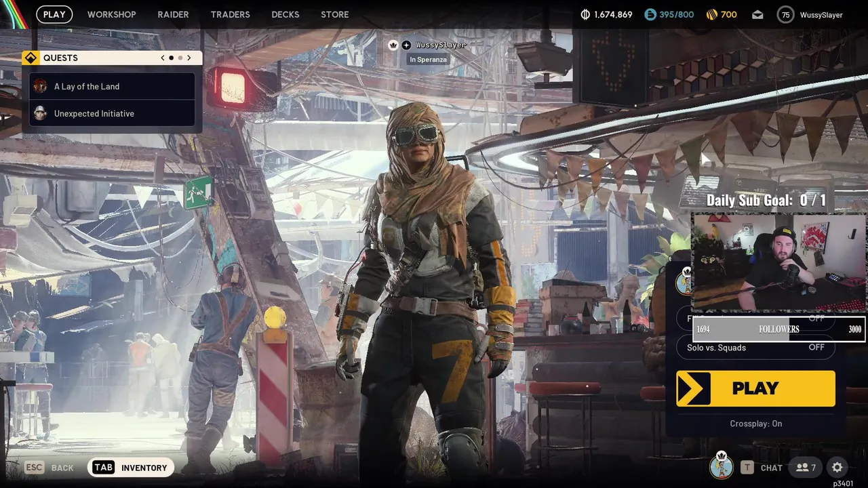Start matchmaking with the yellow PLAY button
This screenshot has height=488, width=868.
(x=755, y=388)
